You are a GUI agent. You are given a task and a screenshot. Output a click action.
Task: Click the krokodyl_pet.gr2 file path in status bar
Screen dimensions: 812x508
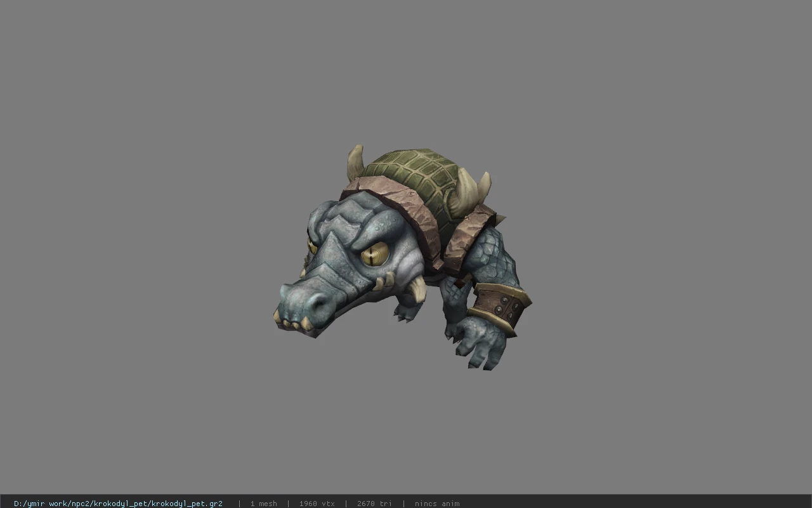(x=118, y=504)
